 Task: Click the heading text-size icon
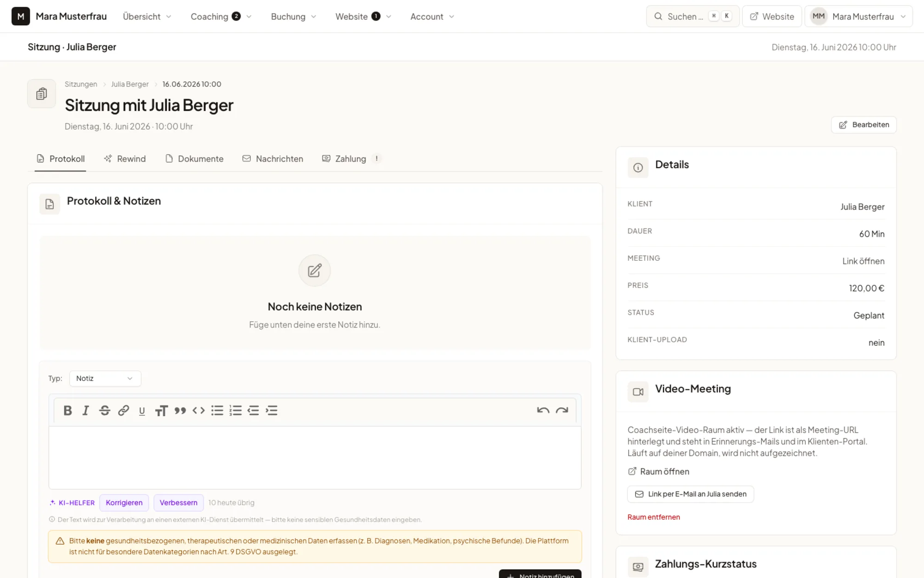point(161,411)
